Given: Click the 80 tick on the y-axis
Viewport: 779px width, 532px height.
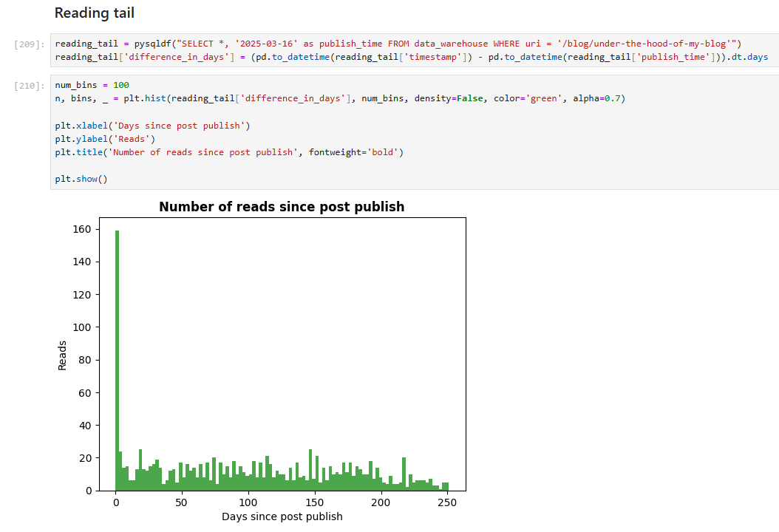Looking at the screenshot, I should point(84,360).
